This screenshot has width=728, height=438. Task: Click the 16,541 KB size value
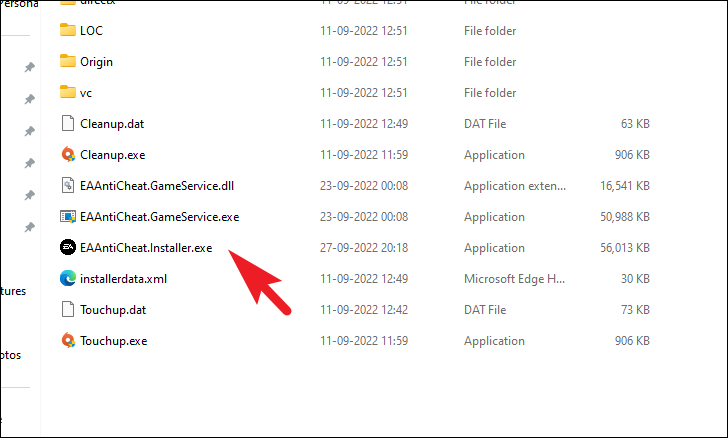(625, 186)
